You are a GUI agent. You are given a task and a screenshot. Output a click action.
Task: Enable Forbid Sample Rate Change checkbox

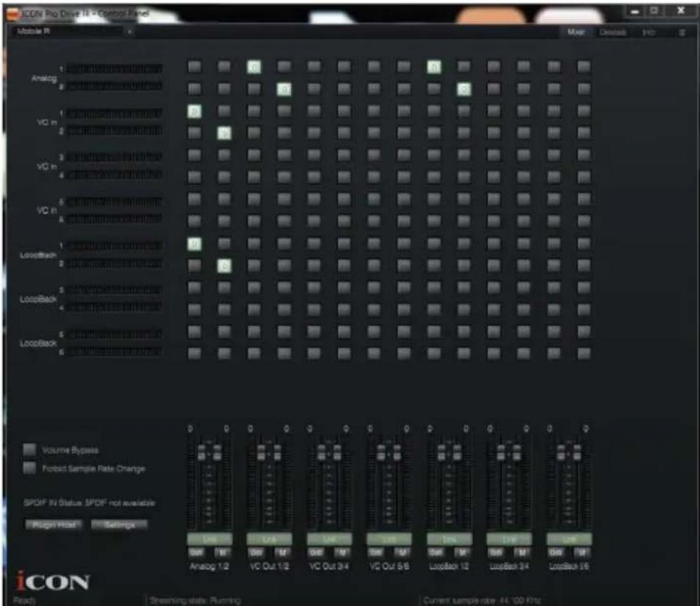[x=29, y=468]
